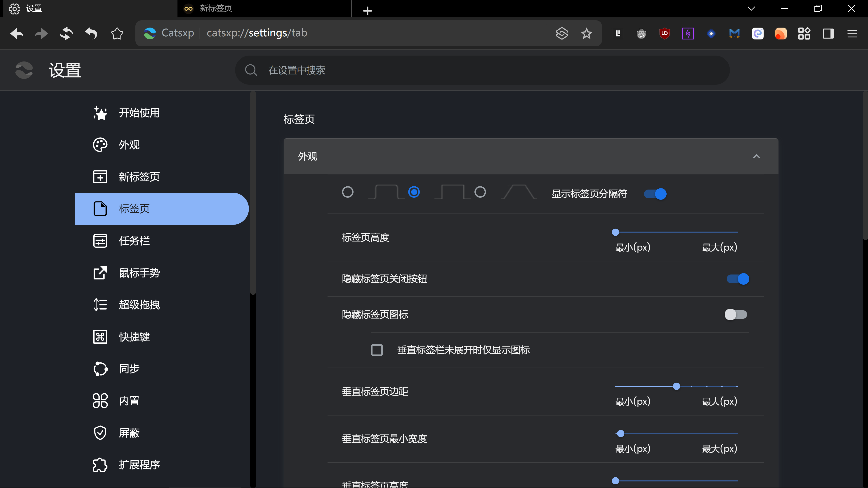Check 垂直标签栏未展开时仅显示图标 checkbox
The image size is (868, 488).
point(377,350)
